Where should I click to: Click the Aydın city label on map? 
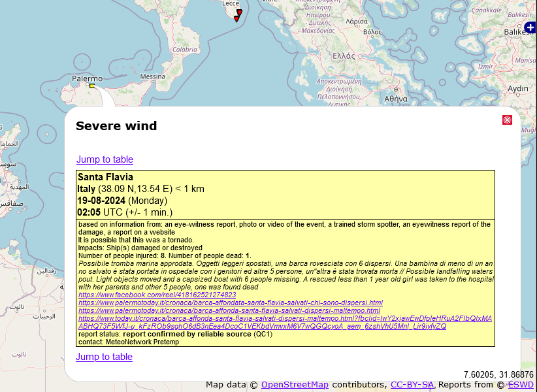tap(518, 88)
